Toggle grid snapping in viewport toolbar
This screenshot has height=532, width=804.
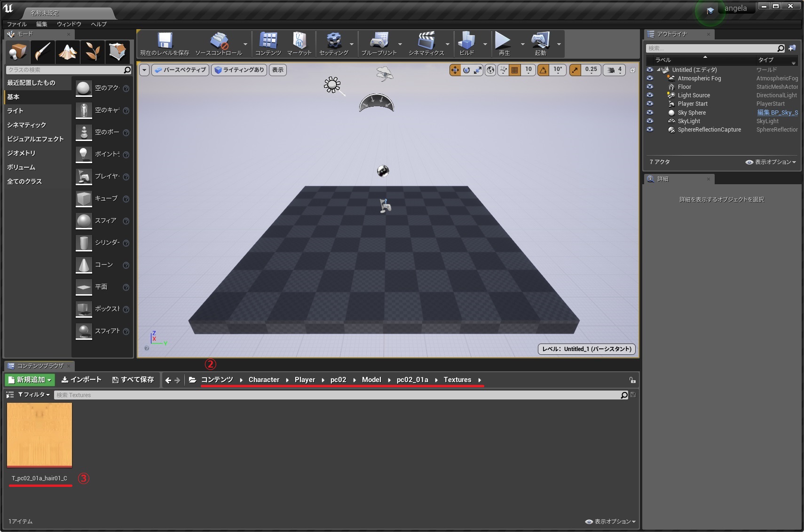515,70
